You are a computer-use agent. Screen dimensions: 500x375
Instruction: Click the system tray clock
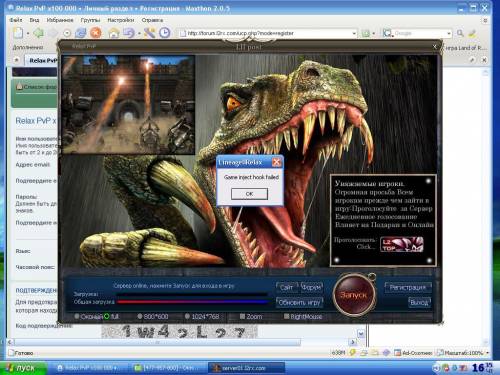point(482,368)
